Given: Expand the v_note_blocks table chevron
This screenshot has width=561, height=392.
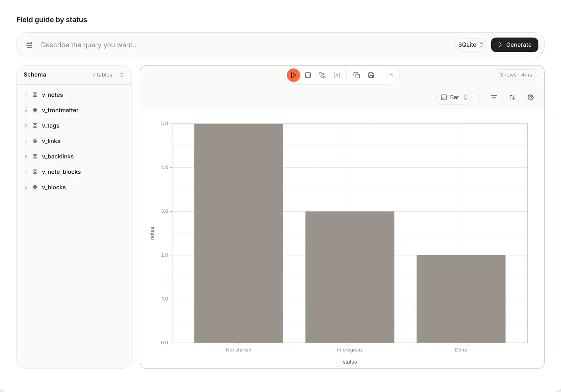Looking at the screenshot, I should coord(26,172).
